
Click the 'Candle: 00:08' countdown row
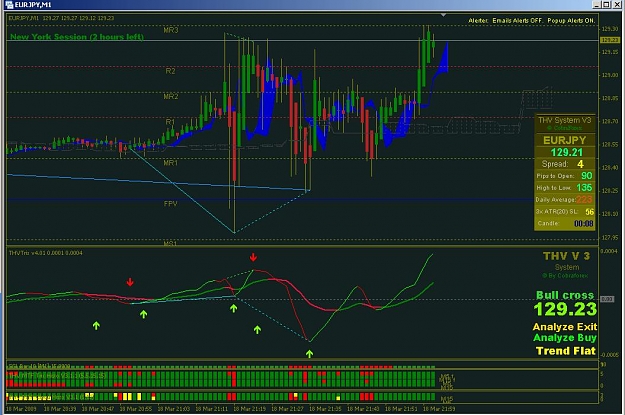pos(564,224)
